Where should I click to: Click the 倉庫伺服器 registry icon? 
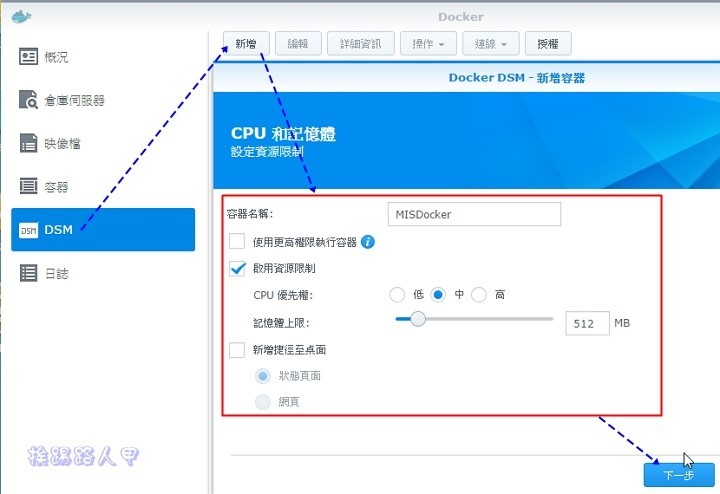28,100
